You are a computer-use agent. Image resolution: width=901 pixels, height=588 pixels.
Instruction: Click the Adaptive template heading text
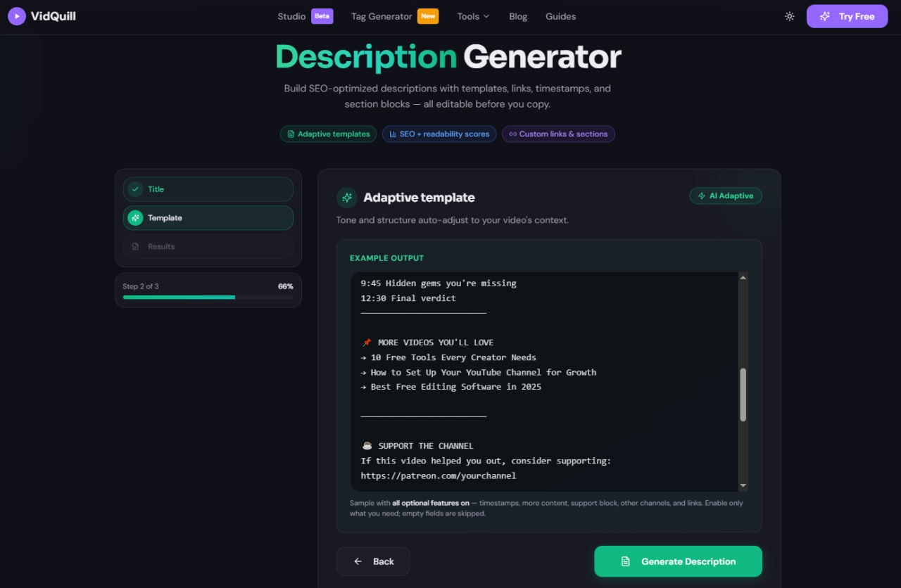tap(419, 198)
